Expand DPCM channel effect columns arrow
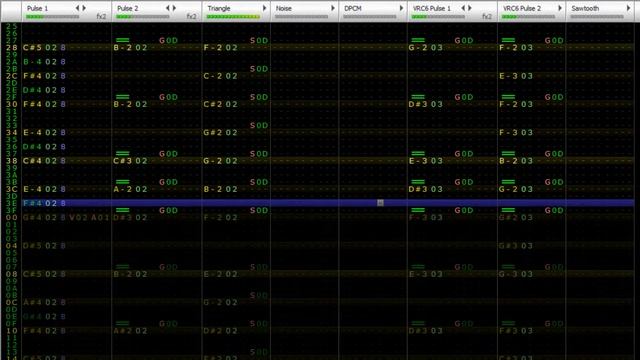 point(402,8)
